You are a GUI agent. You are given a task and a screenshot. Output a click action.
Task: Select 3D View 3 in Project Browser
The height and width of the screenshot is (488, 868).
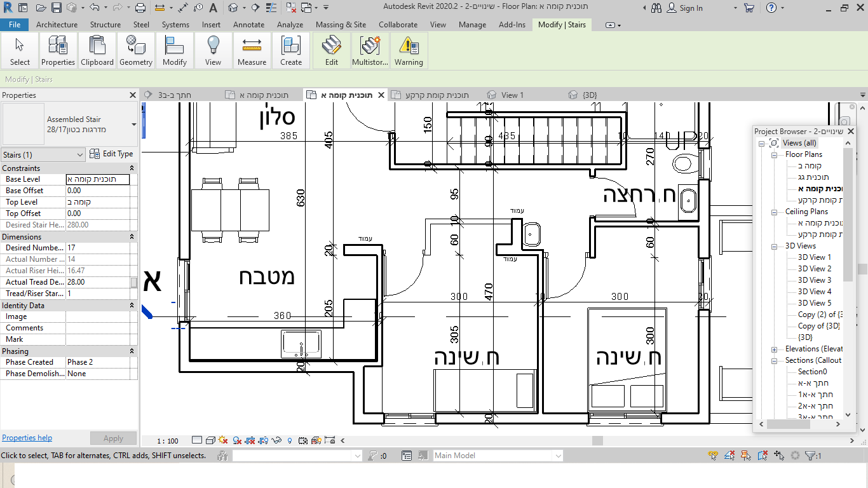(814, 280)
